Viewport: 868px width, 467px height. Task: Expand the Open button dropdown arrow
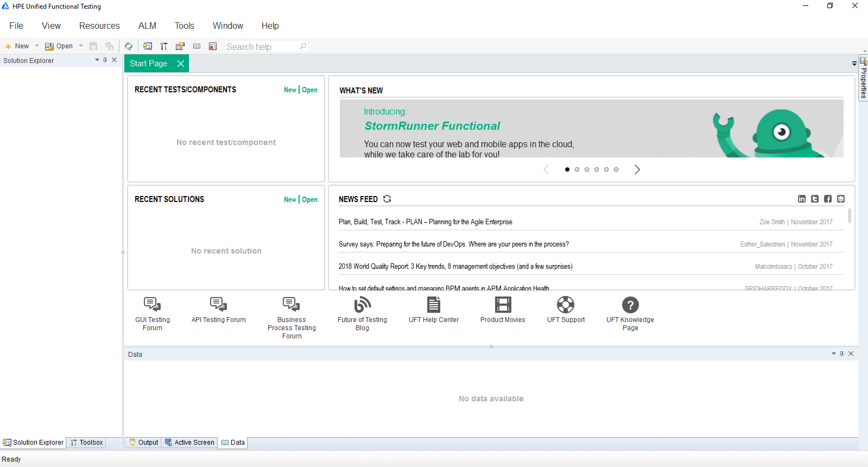(81, 46)
